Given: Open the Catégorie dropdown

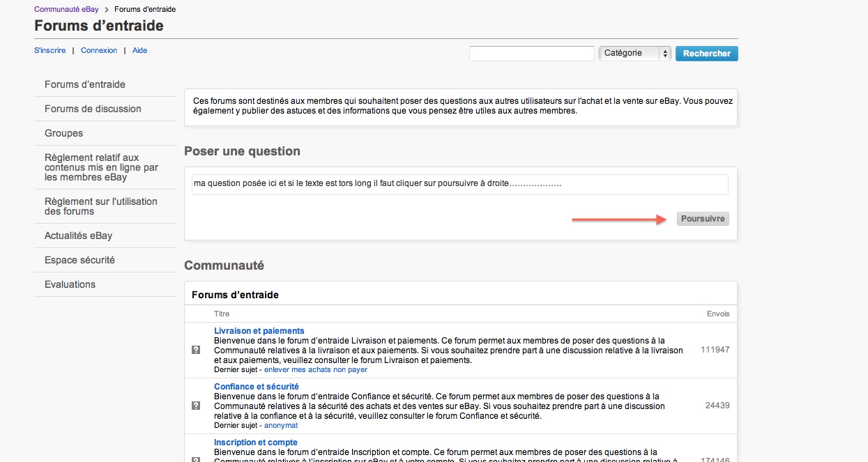Looking at the screenshot, I should click(634, 54).
